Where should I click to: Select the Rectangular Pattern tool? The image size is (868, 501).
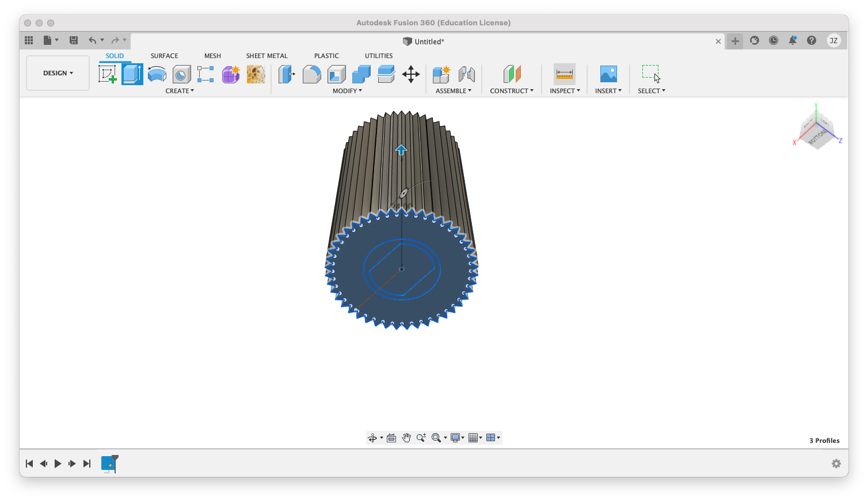click(205, 74)
